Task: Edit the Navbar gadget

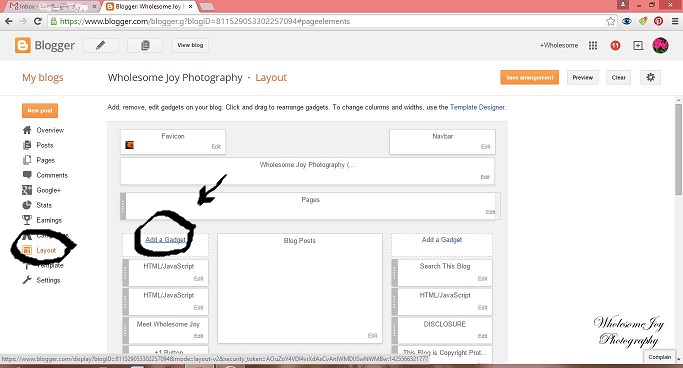Action: pyautogui.click(x=485, y=147)
